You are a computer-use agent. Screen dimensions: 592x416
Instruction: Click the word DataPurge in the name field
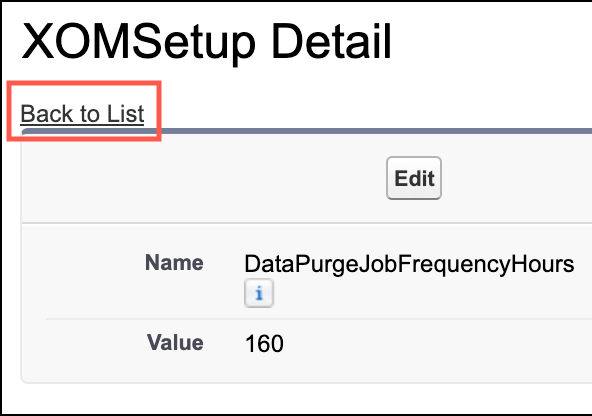click(301, 264)
